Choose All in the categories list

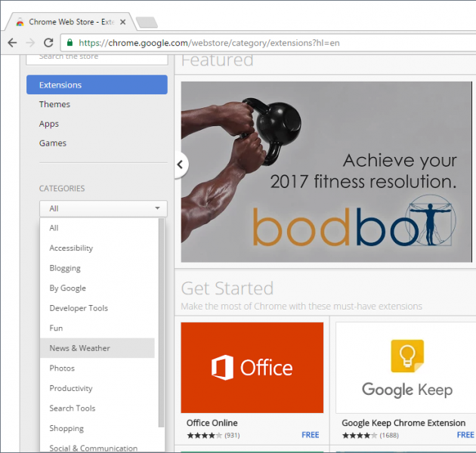[97, 228]
